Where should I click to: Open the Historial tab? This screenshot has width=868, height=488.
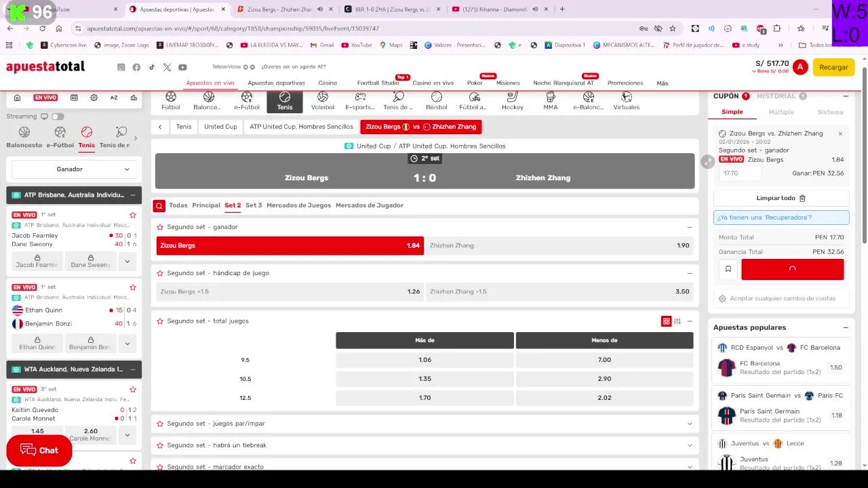[x=776, y=96]
